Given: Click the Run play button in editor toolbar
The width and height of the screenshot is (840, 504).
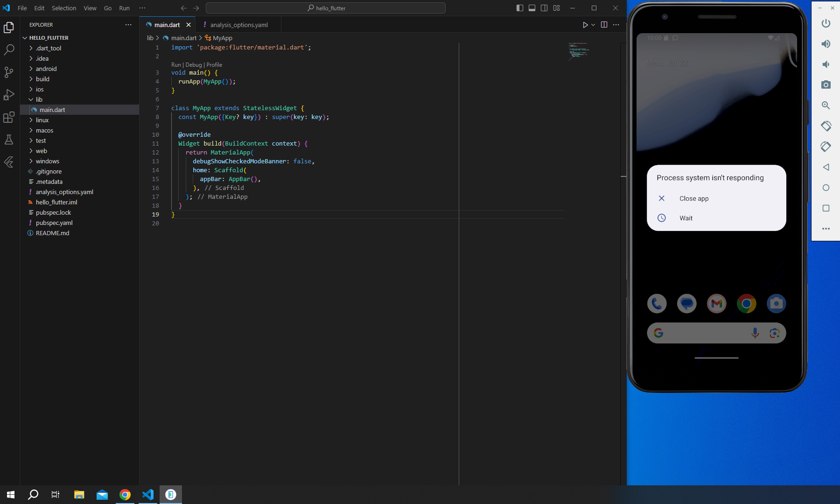Looking at the screenshot, I should (585, 25).
